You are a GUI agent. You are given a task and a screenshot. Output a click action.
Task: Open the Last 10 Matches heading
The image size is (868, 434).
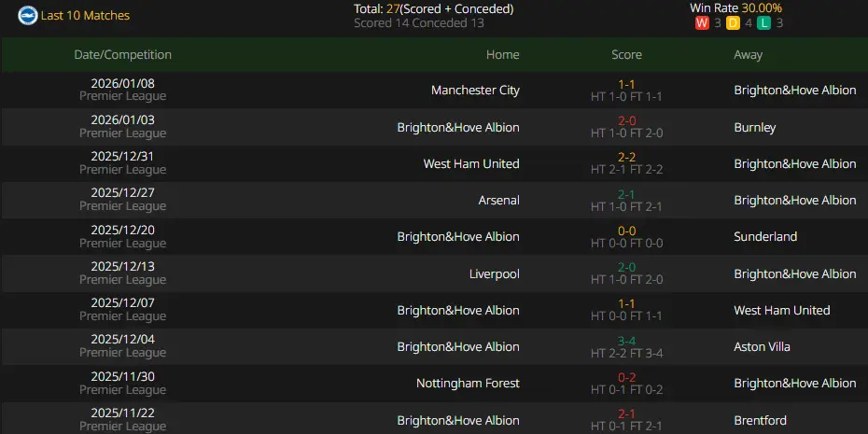click(x=85, y=16)
